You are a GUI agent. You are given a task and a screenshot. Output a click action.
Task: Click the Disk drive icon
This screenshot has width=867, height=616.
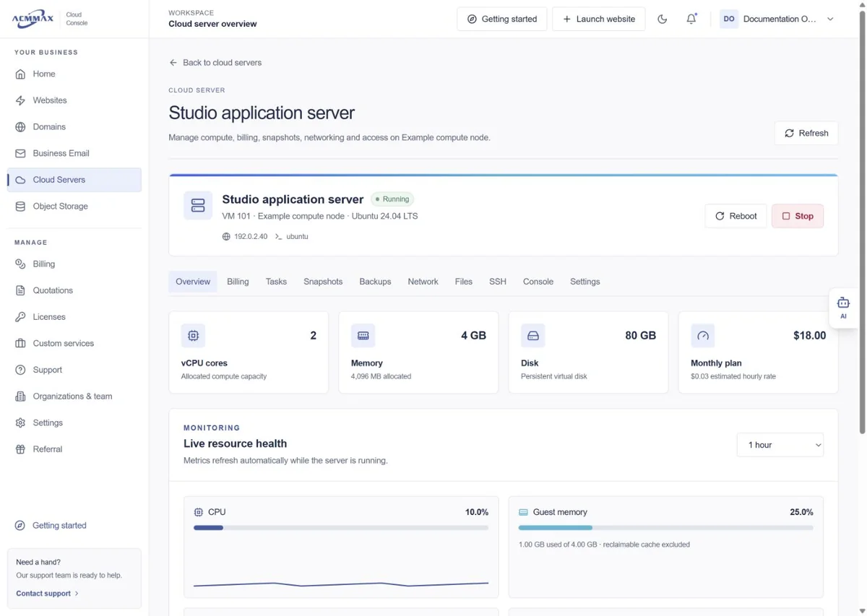tap(533, 336)
